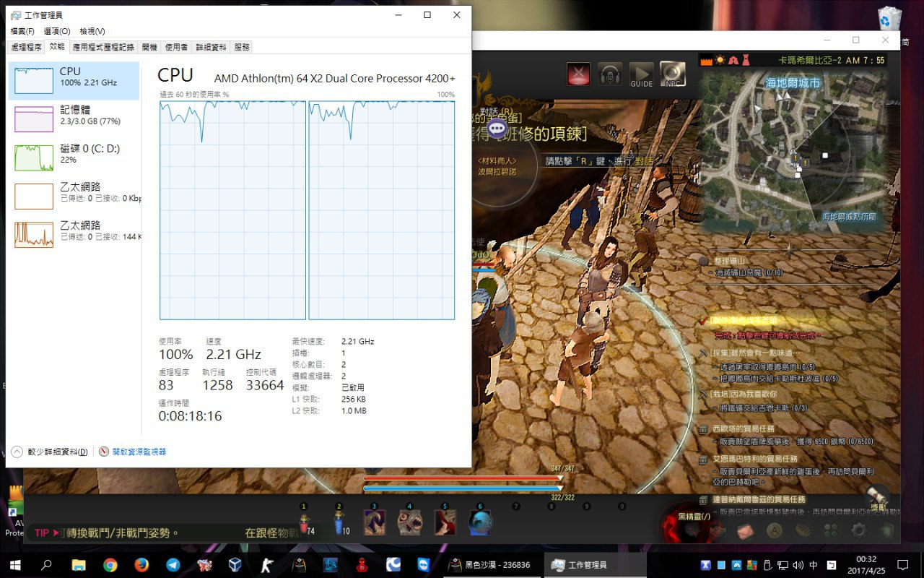Click the headset voice chat icon
The height and width of the screenshot is (578, 924).
610,74
